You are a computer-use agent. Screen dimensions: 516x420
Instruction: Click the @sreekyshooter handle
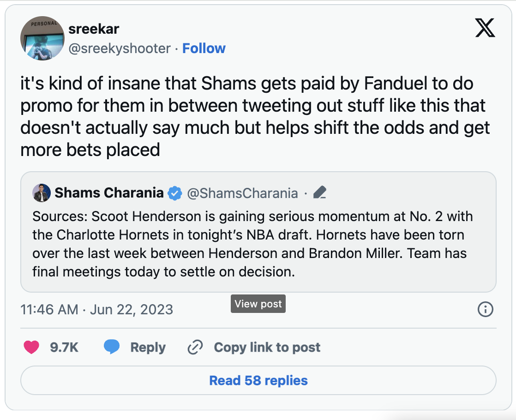(120, 48)
